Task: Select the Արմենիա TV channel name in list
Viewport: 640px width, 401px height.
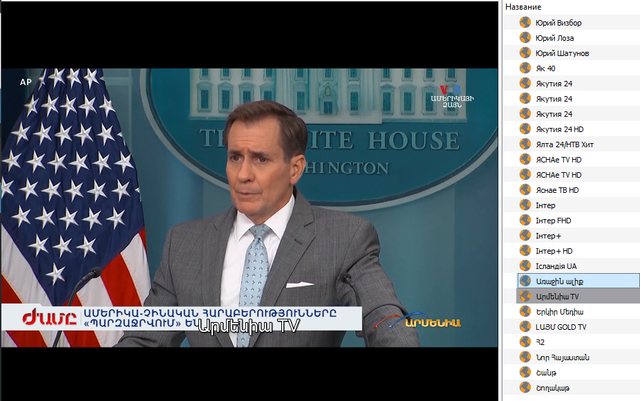Action: (557, 296)
